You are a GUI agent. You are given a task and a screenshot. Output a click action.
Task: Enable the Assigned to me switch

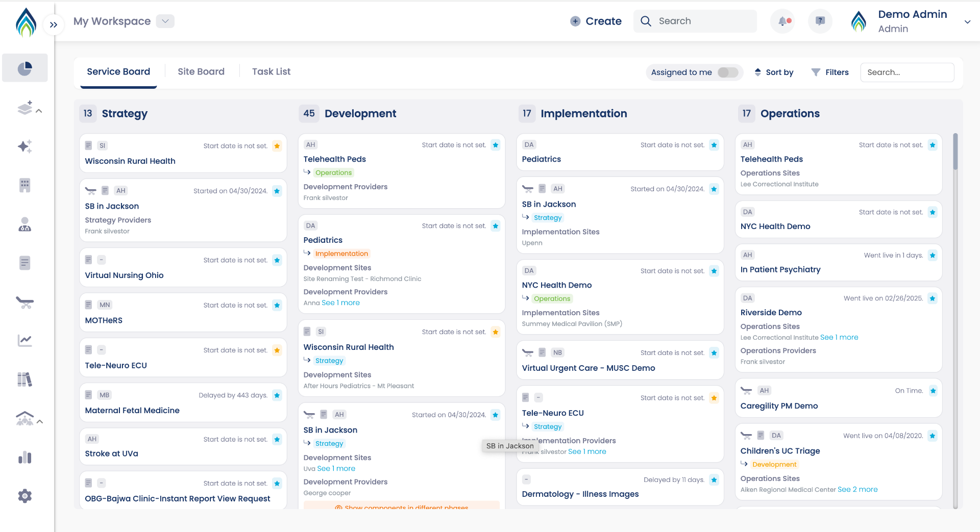pyautogui.click(x=728, y=72)
